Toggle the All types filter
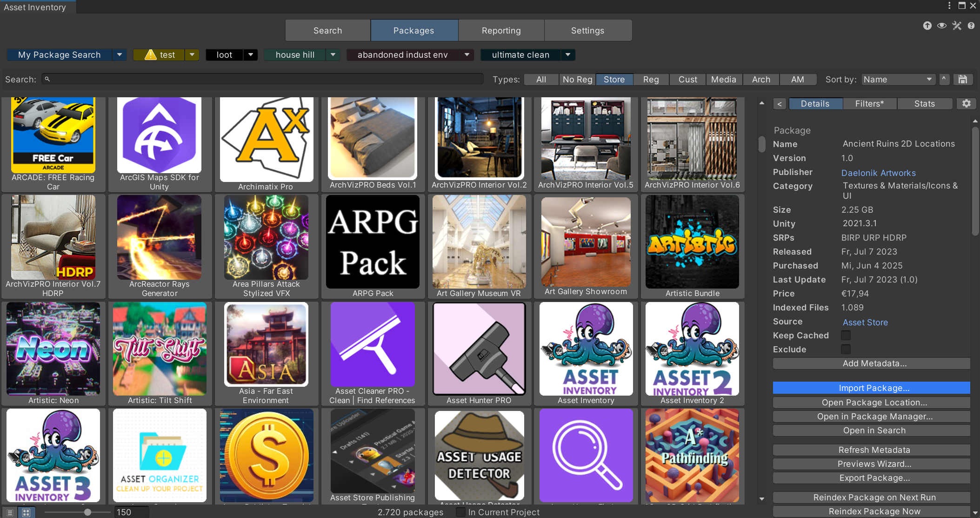 click(x=541, y=80)
